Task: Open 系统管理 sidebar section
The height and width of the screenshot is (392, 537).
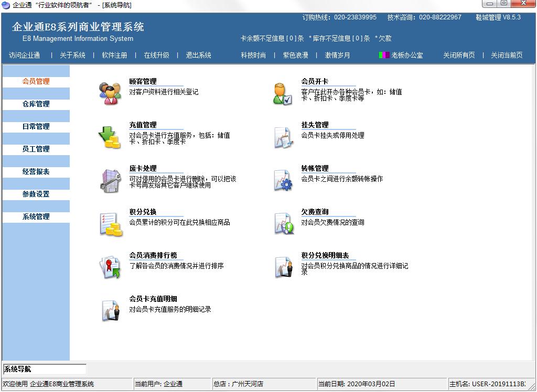Action: (x=36, y=217)
